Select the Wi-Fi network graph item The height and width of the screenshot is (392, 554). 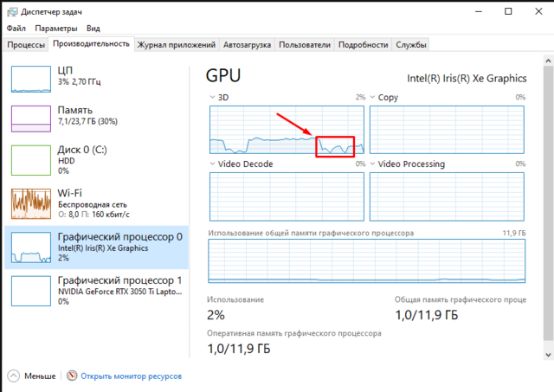point(31,202)
